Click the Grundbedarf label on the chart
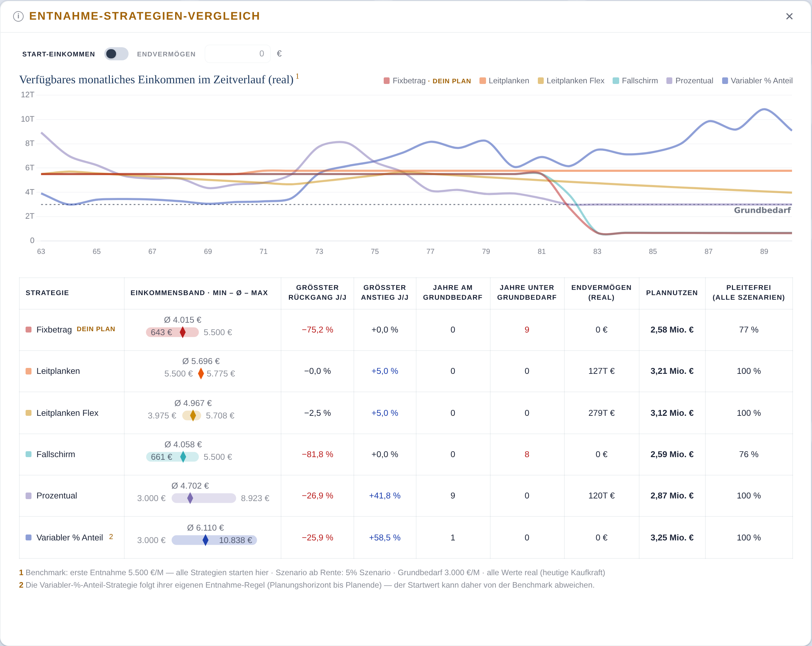 point(762,210)
